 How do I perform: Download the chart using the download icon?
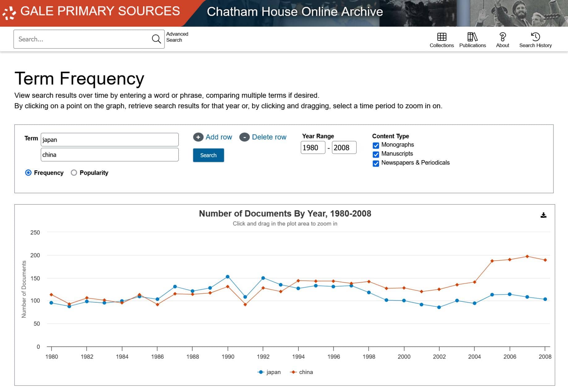tap(543, 215)
